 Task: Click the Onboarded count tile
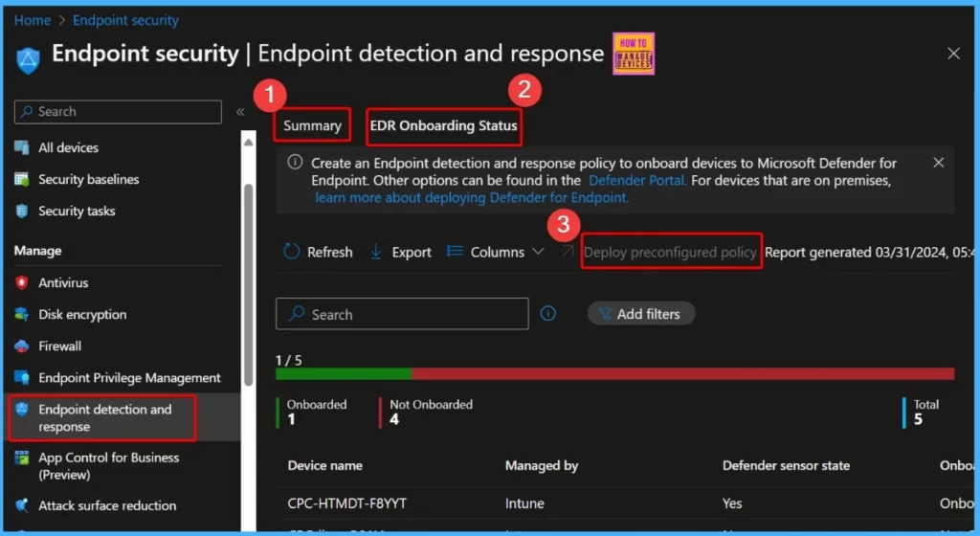311,413
